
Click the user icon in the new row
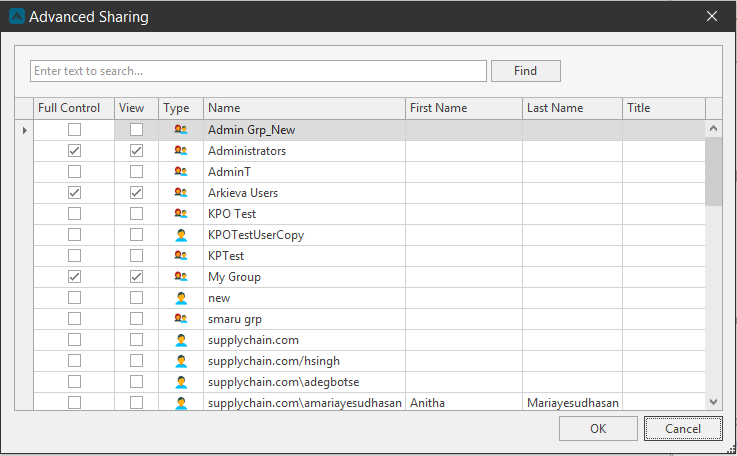coord(181,298)
